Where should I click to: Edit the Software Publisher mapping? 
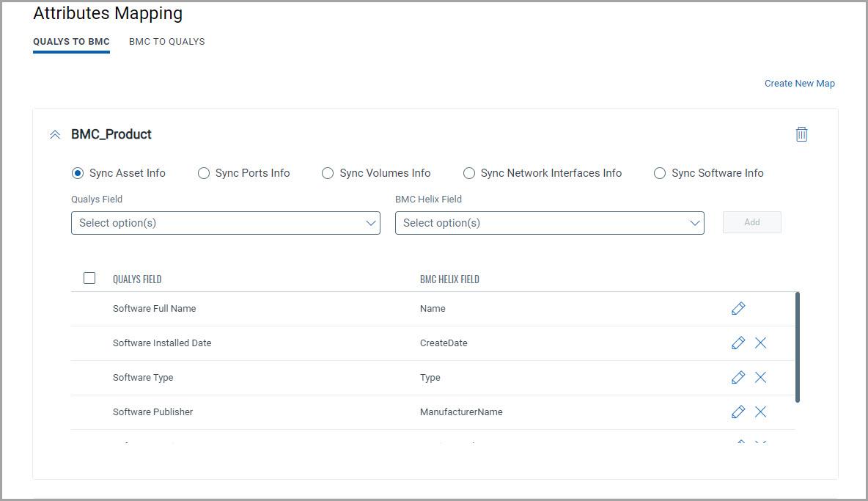[738, 412]
